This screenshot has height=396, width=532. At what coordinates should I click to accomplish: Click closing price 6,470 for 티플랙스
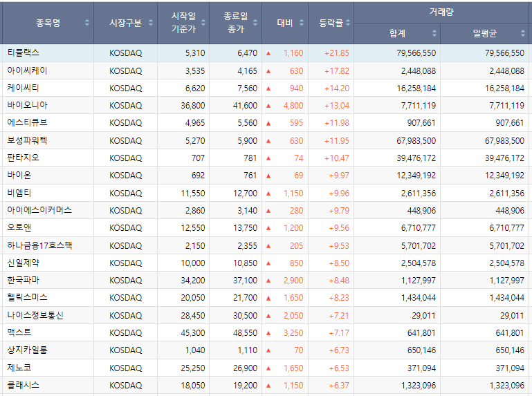click(248, 53)
